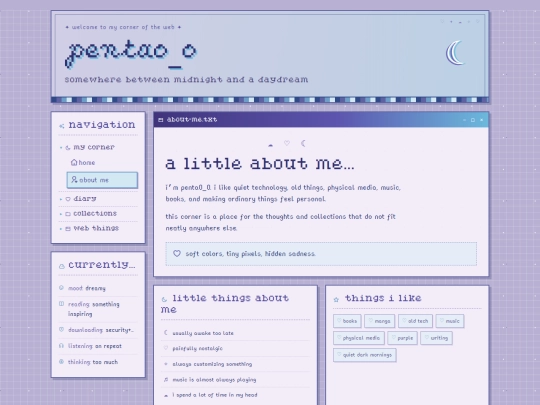Image resolution: width=540 pixels, height=405 pixels.
Task: Select the music tag
Action: point(450,321)
